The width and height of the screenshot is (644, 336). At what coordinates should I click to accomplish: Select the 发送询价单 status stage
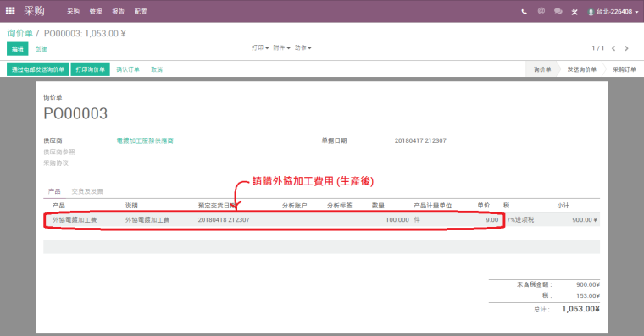click(x=581, y=69)
